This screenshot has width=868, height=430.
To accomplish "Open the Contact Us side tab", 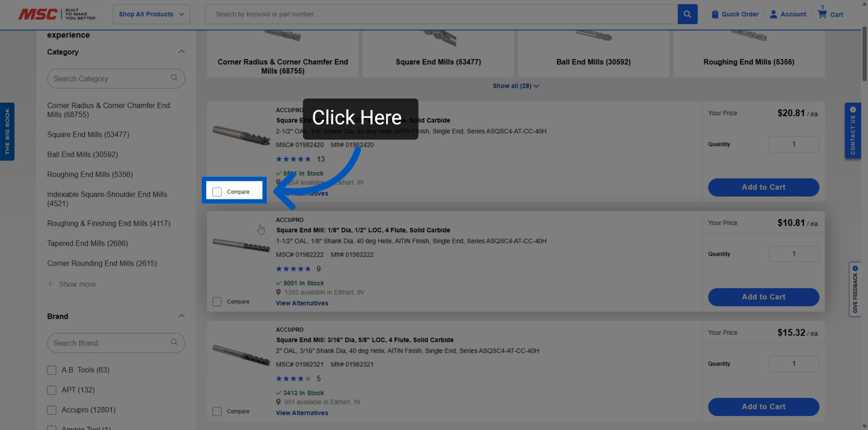I will tap(853, 131).
